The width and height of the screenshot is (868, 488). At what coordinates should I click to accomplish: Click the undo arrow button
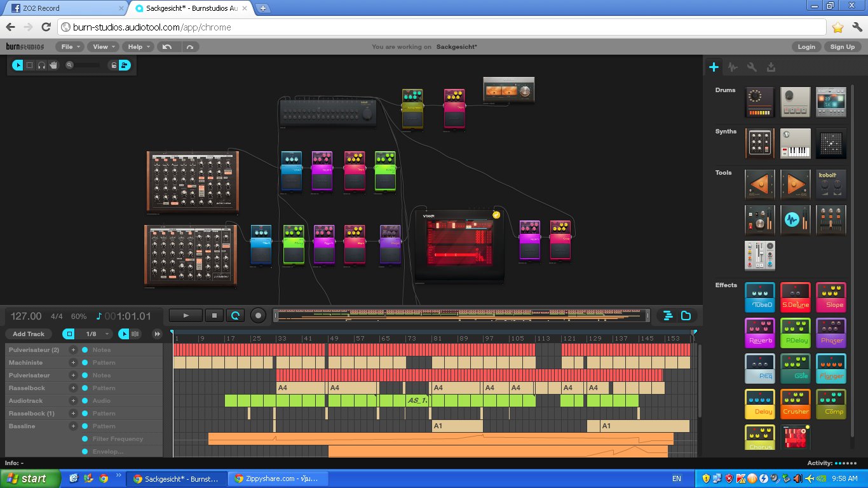tap(166, 46)
